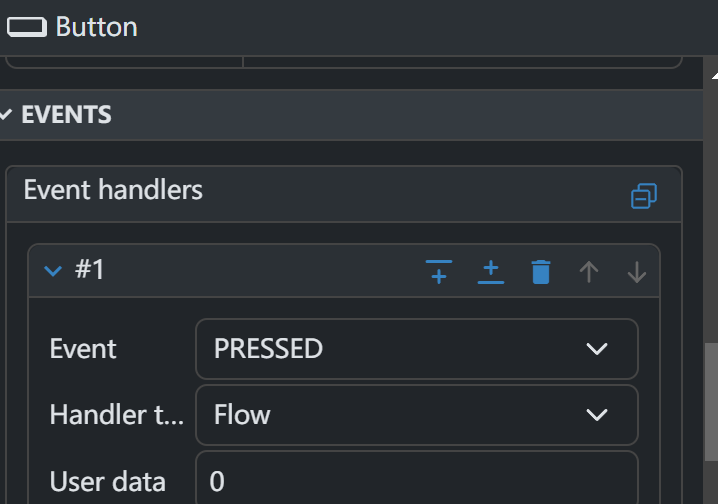Click the Button widget icon in header
The height and width of the screenshot is (504, 718).
click(x=27, y=27)
